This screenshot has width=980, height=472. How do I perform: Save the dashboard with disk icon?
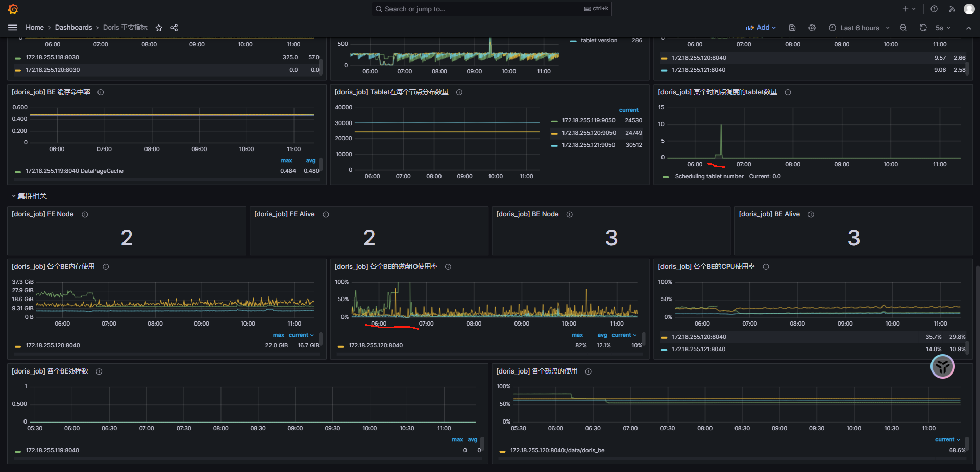click(x=792, y=28)
